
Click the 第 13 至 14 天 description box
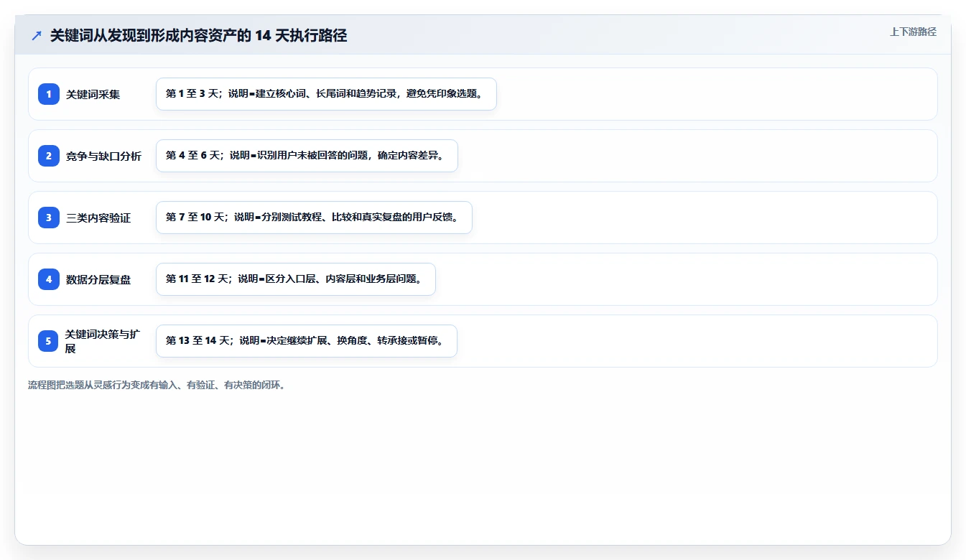pos(307,341)
